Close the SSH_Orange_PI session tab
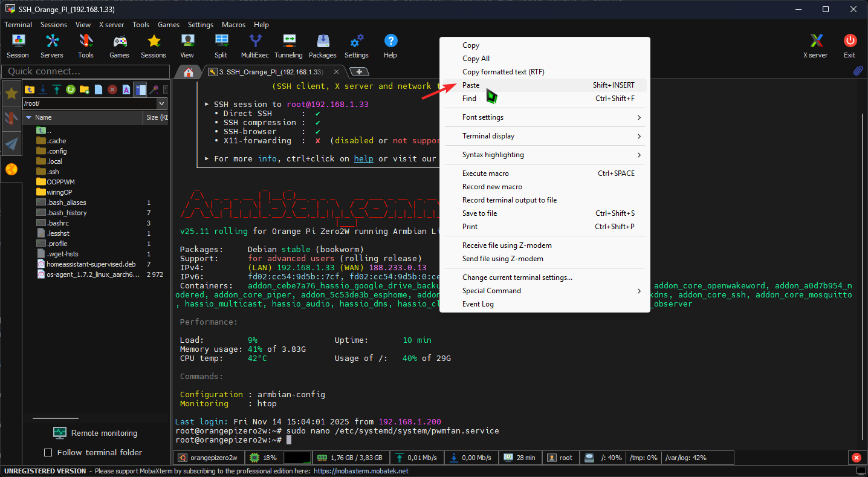The width and height of the screenshot is (868, 477). [x=337, y=72]
